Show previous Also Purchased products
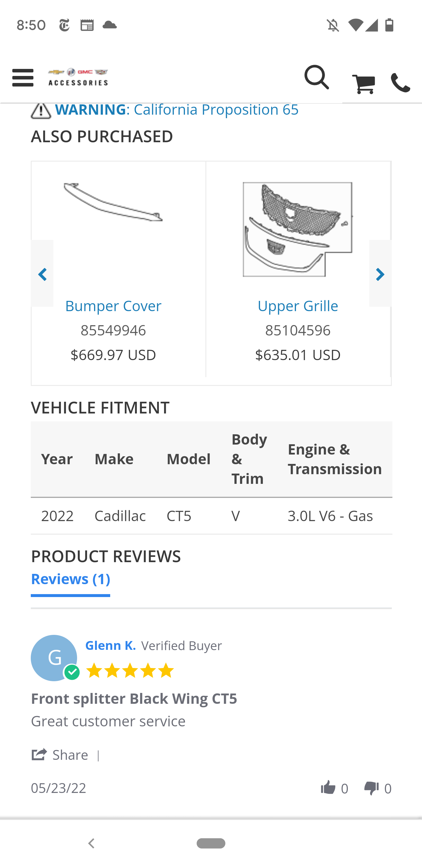 [x=42, y=274]
